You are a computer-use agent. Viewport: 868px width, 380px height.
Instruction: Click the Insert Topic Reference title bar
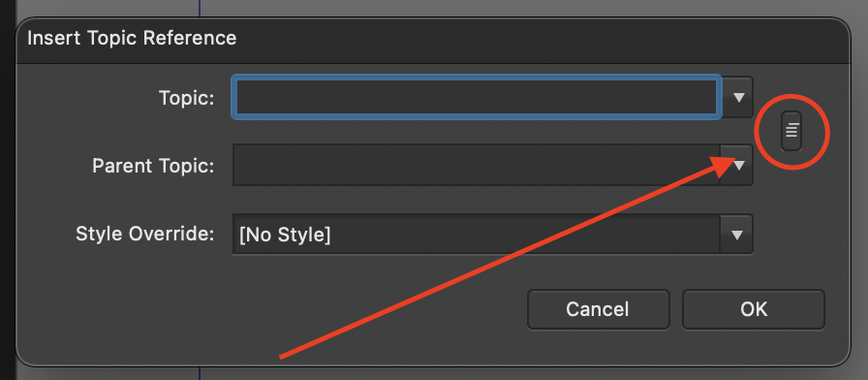tap(433, 40)
